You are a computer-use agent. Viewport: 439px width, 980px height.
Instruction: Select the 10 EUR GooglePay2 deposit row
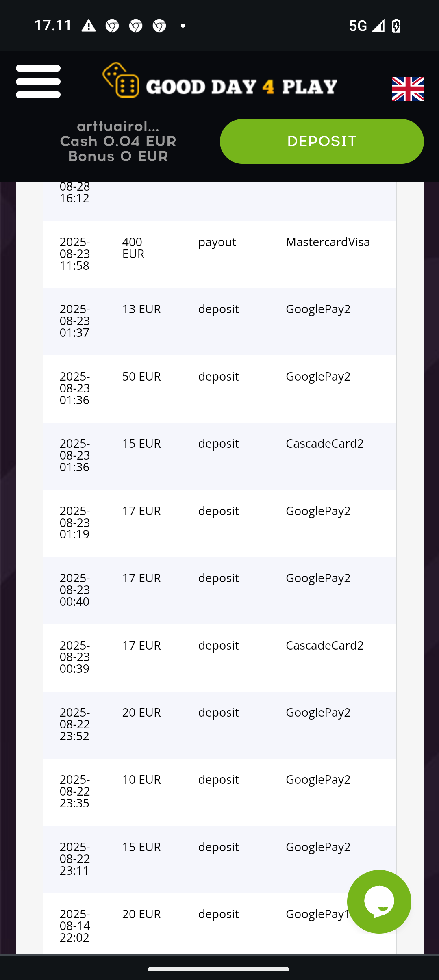coord(219,791)
